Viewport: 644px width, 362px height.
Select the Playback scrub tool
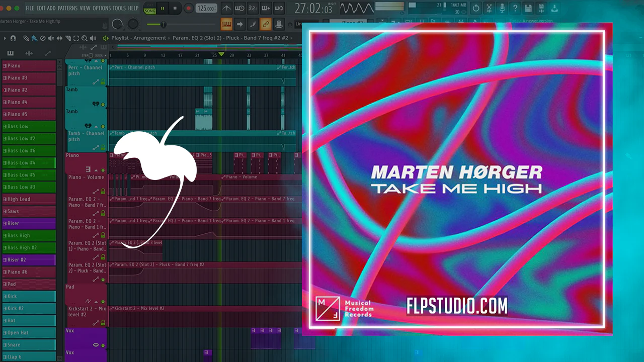pyautogui.click(x=93, y=38)
